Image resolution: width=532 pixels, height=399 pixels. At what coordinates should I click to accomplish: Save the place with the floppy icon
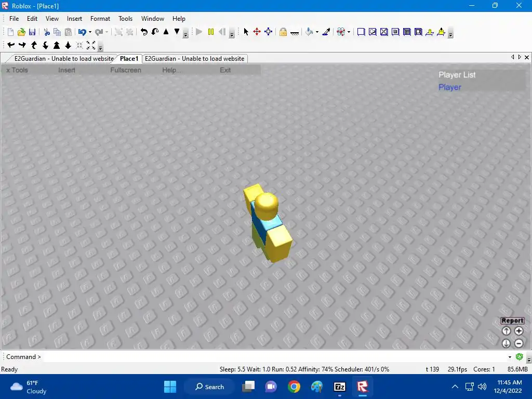32,32
